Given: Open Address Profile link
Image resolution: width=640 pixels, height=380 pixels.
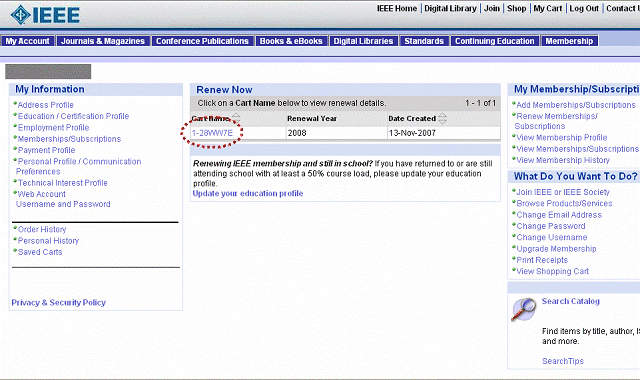Looking at the screenshot, I should click(45, 105).
